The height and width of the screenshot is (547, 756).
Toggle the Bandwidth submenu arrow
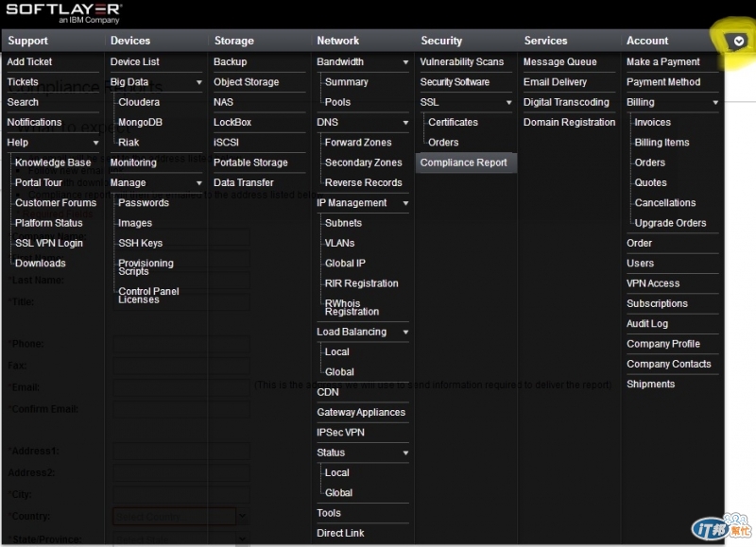click(405, 62)
